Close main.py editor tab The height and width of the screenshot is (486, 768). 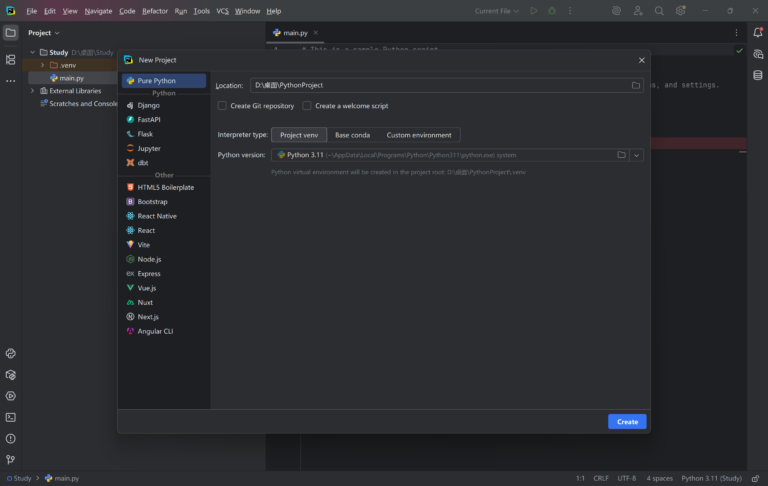coord(315,33)
